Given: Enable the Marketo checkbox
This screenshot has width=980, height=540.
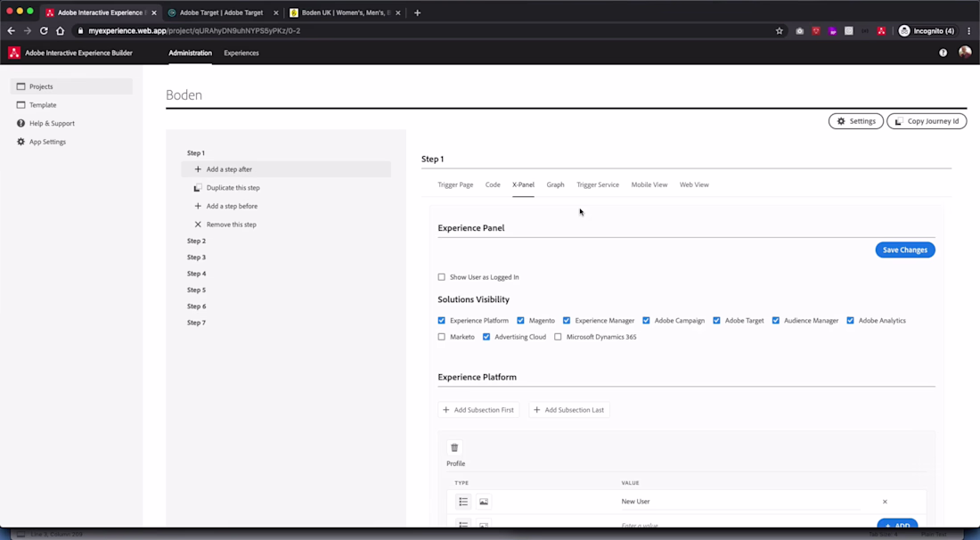Looking at the screenshot, I should coord(441,337).
